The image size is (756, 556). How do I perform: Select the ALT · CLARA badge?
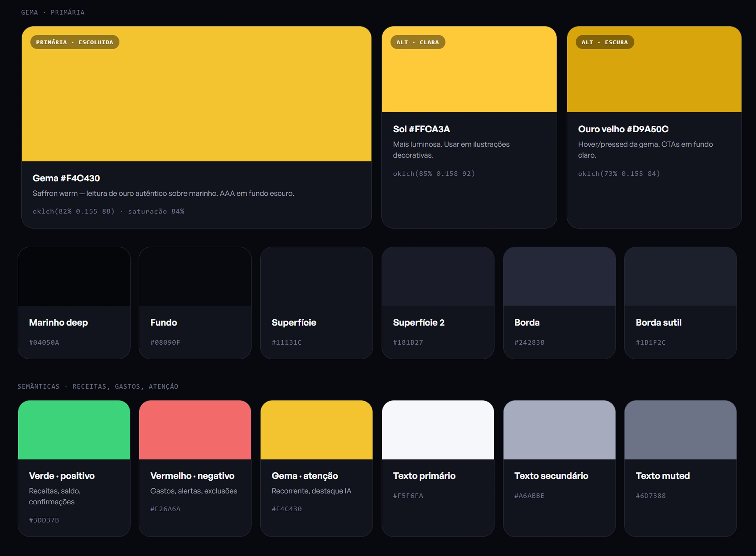[x=418, y=42]
